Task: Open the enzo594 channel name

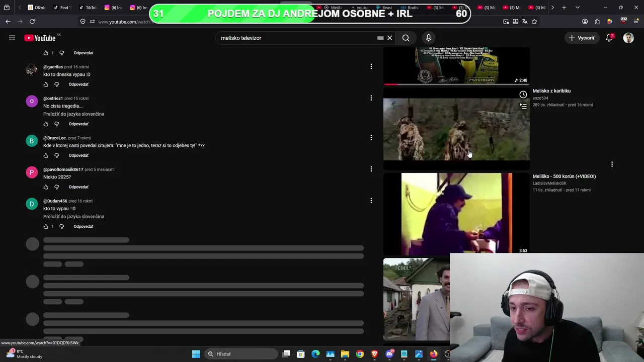Action: click(x=540, y=98)
